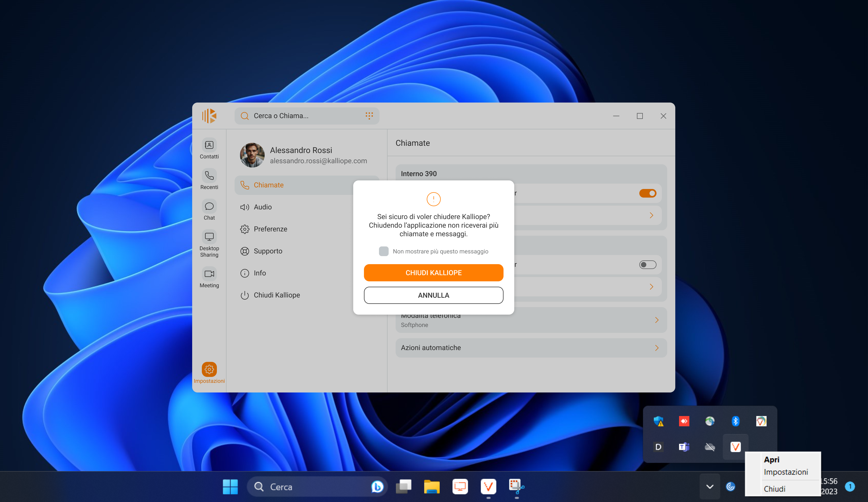Screen dimensions: 868x502
Task: Open the Recenti calls section
Action: [209, 180]
